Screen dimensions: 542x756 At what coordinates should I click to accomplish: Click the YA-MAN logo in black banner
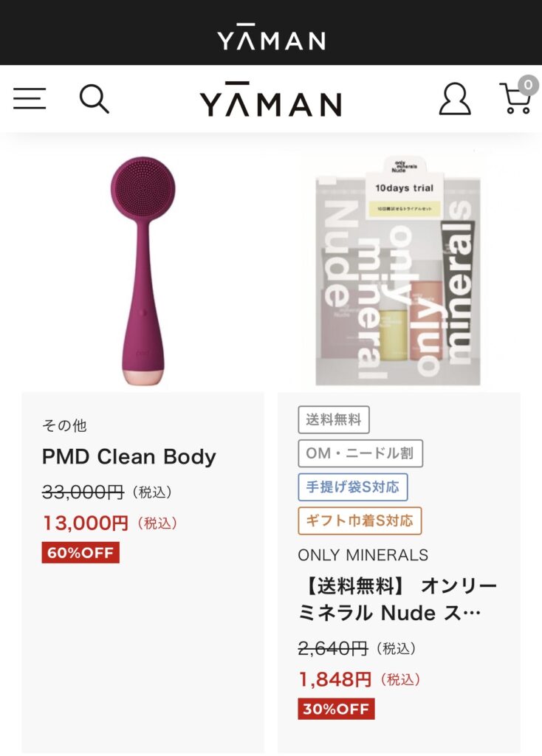click(x=271, y=37)
